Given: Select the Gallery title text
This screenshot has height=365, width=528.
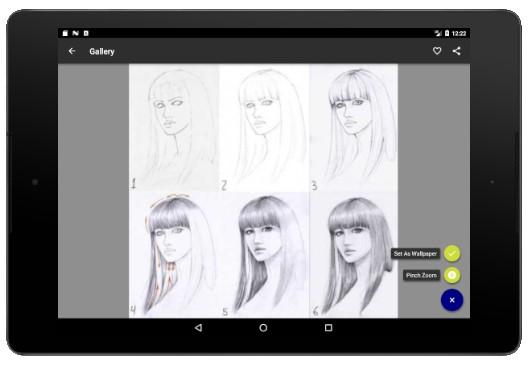Looking at the screenshot, I should 102,52.
